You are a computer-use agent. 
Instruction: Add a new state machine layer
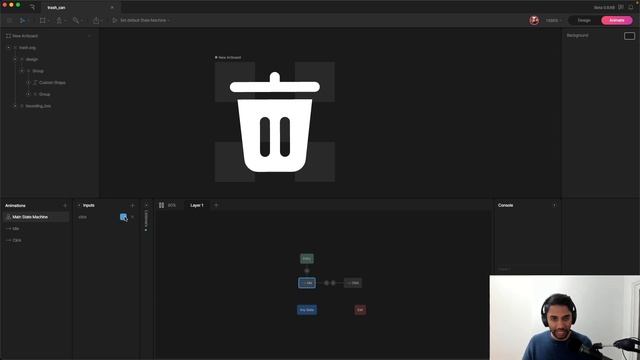(x=216, y=205)
